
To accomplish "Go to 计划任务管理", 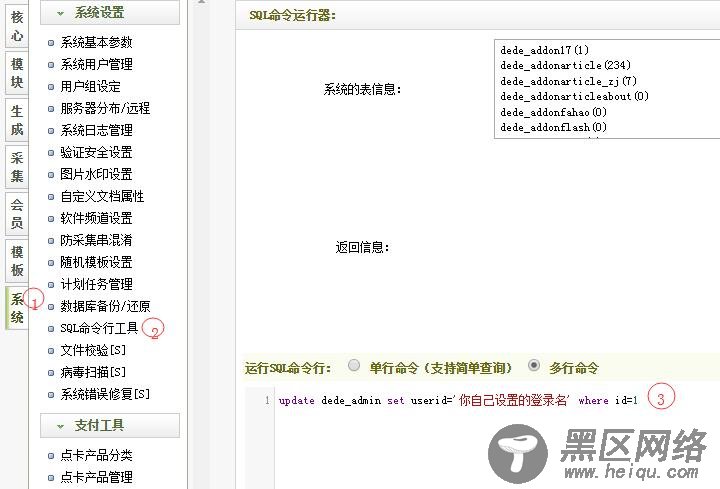I will pyautogui.click(x=96, y=284).
